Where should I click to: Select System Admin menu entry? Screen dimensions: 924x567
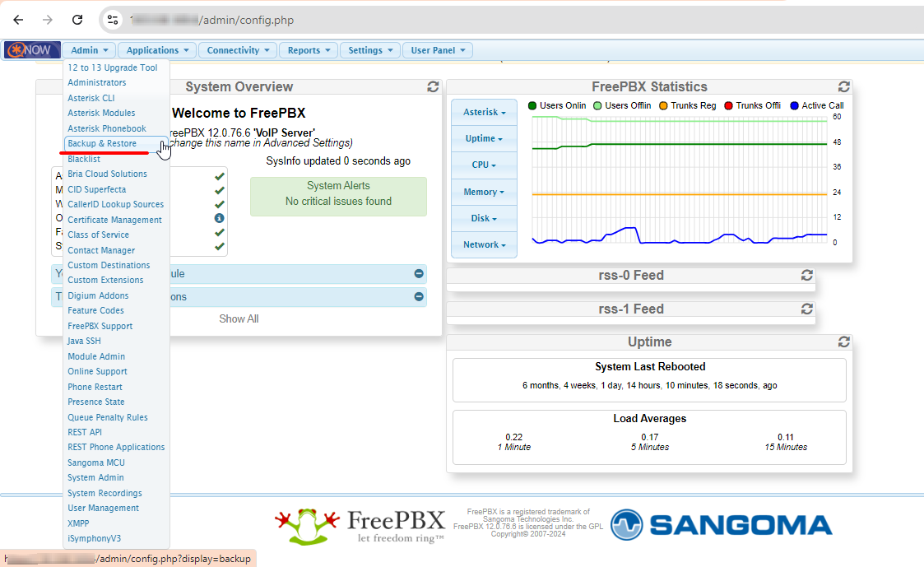[95, 477]
